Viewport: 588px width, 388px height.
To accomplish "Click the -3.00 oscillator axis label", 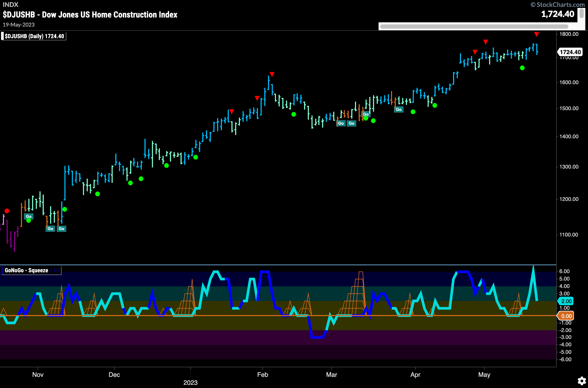I will pyautogui.click(x=565, y=337).
